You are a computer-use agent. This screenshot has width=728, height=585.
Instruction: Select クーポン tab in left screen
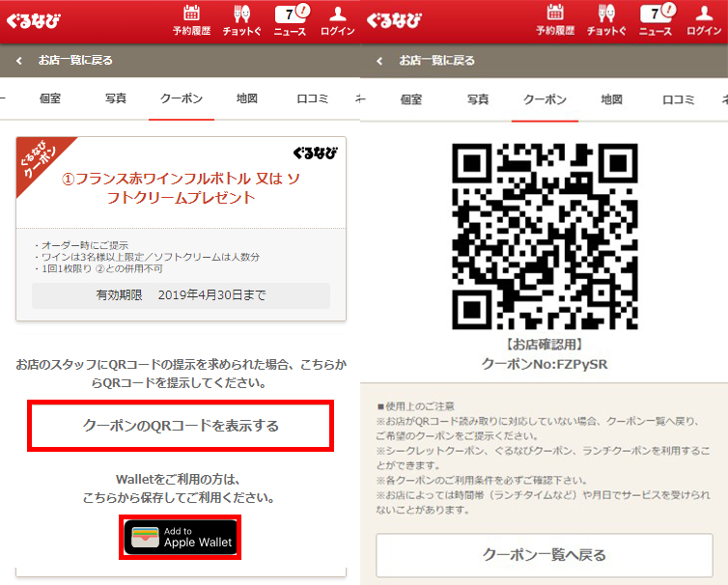(x=182, y=98)
